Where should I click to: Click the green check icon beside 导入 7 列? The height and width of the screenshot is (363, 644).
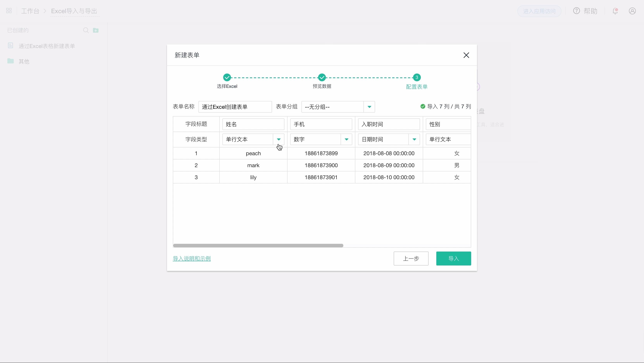coord(423,107)
